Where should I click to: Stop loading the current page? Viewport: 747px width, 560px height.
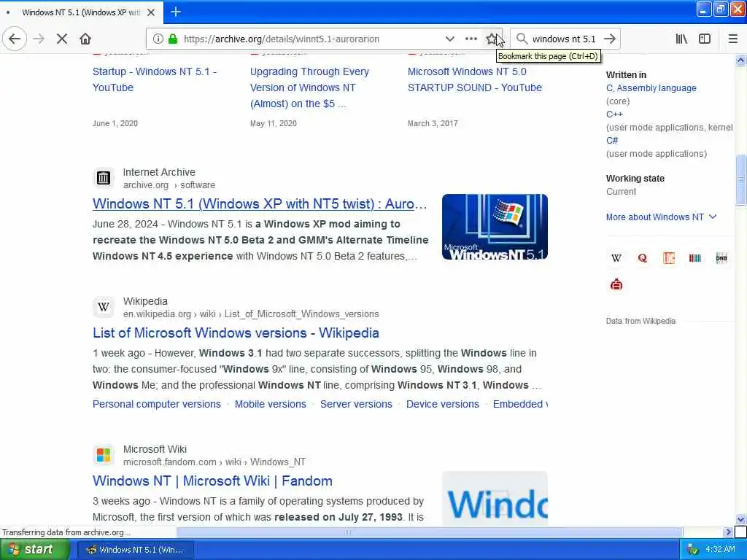[62, 39]
